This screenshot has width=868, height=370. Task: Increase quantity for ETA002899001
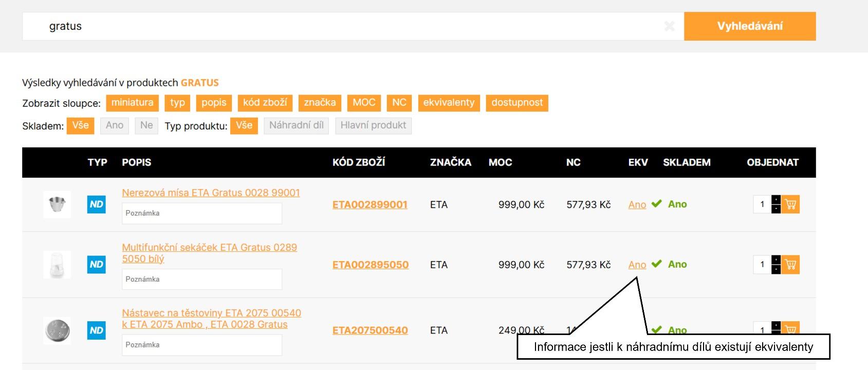click(776, 200)
